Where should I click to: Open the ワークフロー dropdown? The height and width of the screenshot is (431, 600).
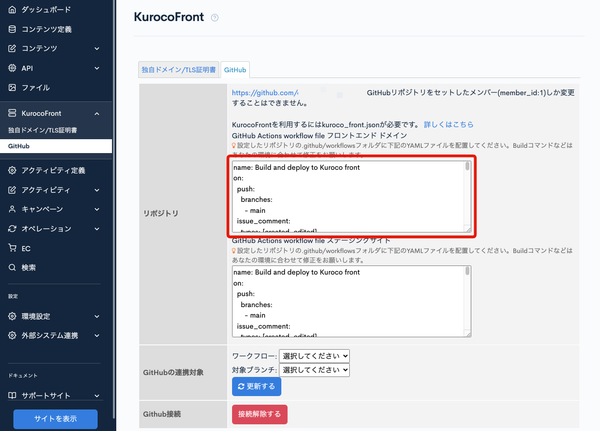pyautogui.click(x=314, y=356)
